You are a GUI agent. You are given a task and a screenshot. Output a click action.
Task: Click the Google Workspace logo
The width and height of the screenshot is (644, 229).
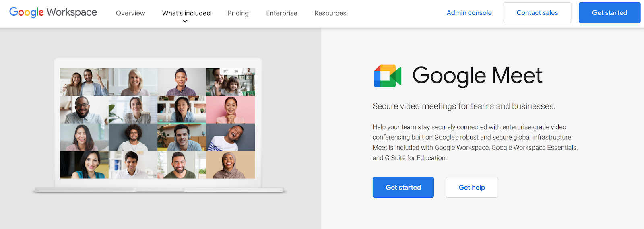(53, 12)
